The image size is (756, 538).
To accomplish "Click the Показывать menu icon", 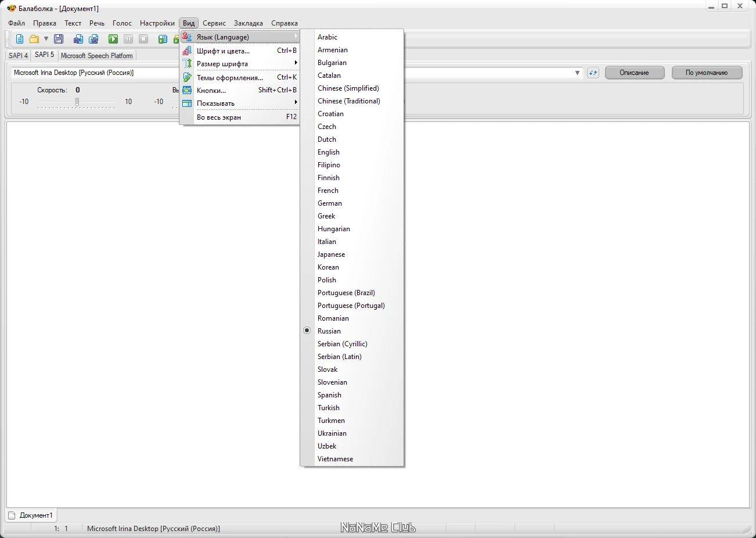I will [x=187, y=103].
